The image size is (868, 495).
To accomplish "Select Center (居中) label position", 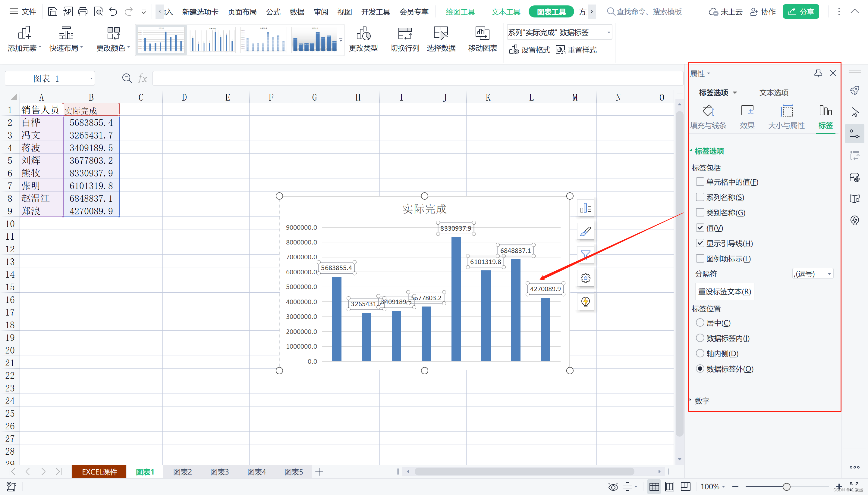I will pyautogui.click(x=700, y=322).
